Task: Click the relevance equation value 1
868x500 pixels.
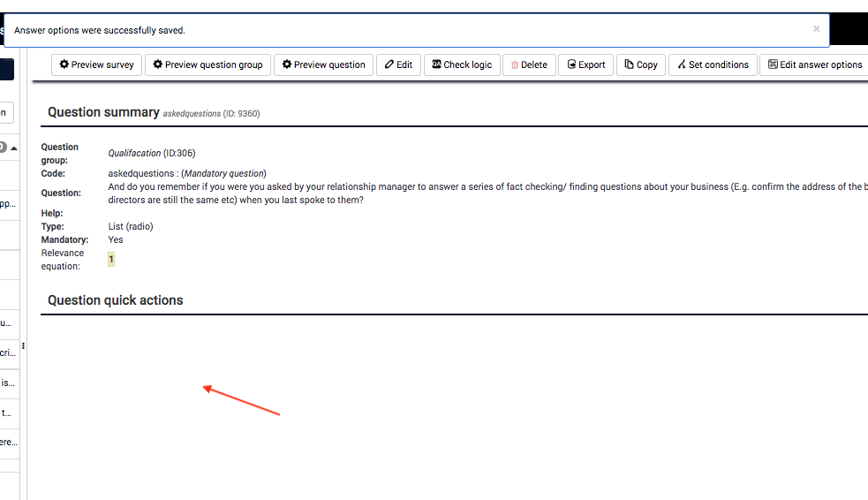Action: coord(111,259)
